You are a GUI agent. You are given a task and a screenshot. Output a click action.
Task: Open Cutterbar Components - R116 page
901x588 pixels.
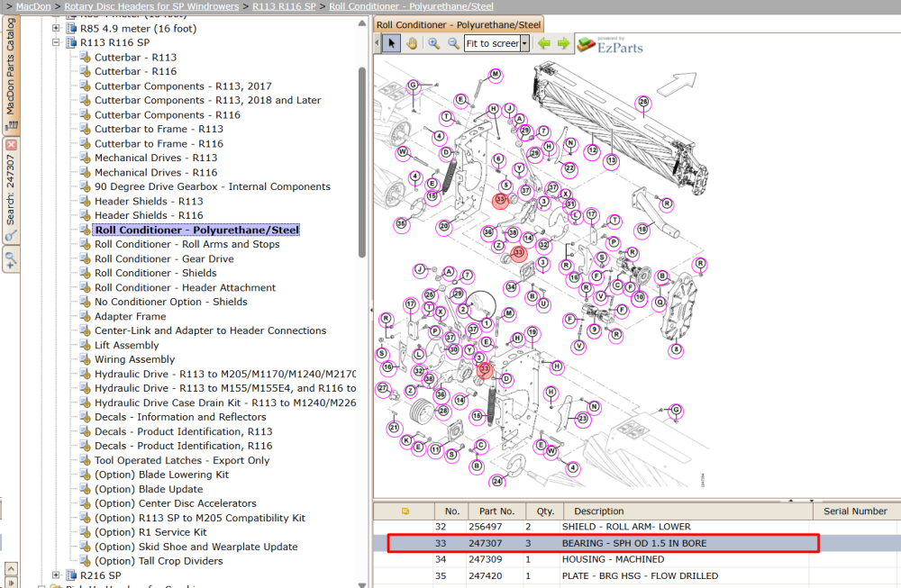(168, 115)
